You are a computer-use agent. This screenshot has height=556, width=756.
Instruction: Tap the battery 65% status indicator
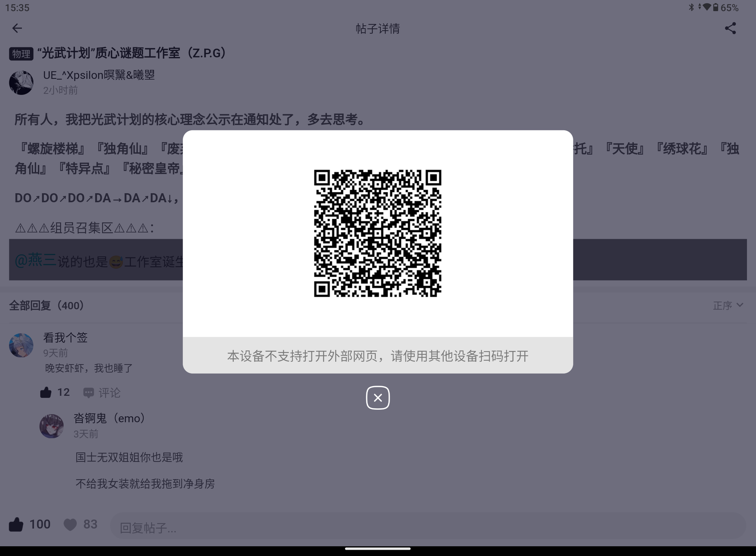[x=726, y=8]
